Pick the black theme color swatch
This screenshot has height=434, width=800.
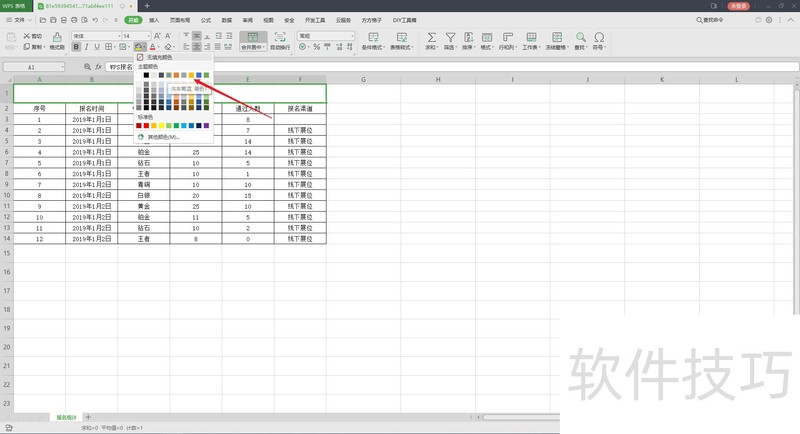pos(146,75)
